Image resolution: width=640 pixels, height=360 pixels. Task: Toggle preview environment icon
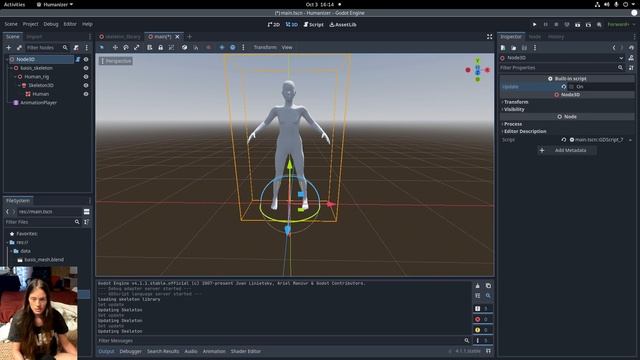point(233,47)
